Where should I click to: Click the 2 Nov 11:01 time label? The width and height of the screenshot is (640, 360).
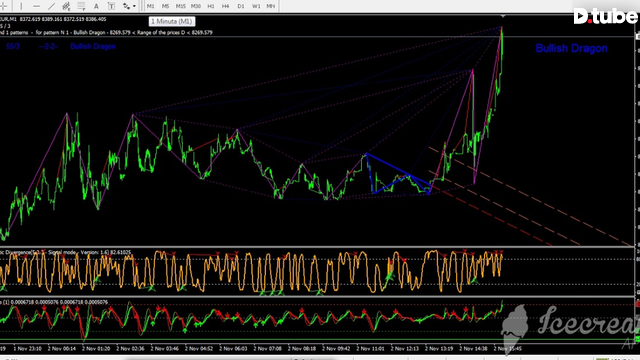pyautogui.click(x=370, y=349)
